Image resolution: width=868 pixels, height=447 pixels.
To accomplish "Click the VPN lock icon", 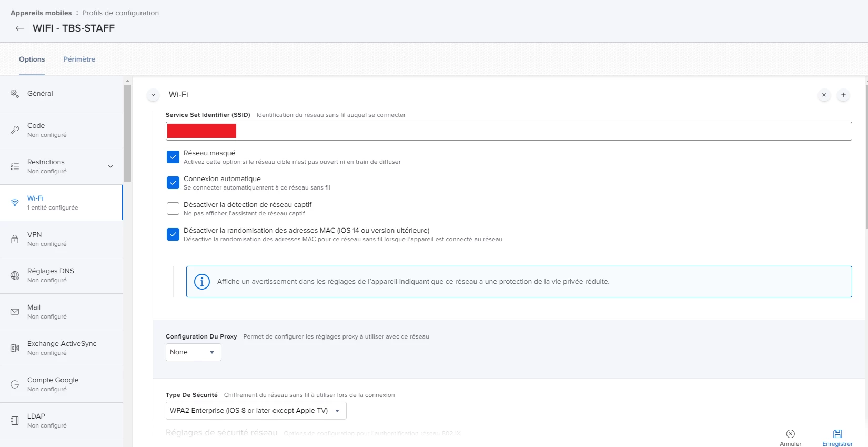I will click(15, 239).
